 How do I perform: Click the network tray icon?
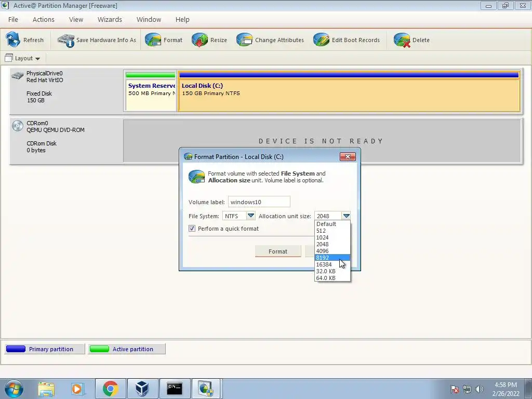(467, 389)
